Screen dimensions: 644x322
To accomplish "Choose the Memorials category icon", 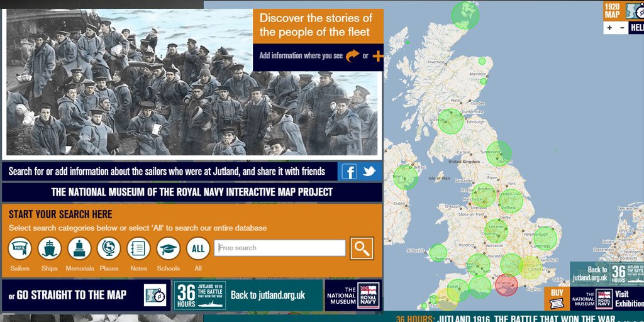I will click(x=79, y=248).
